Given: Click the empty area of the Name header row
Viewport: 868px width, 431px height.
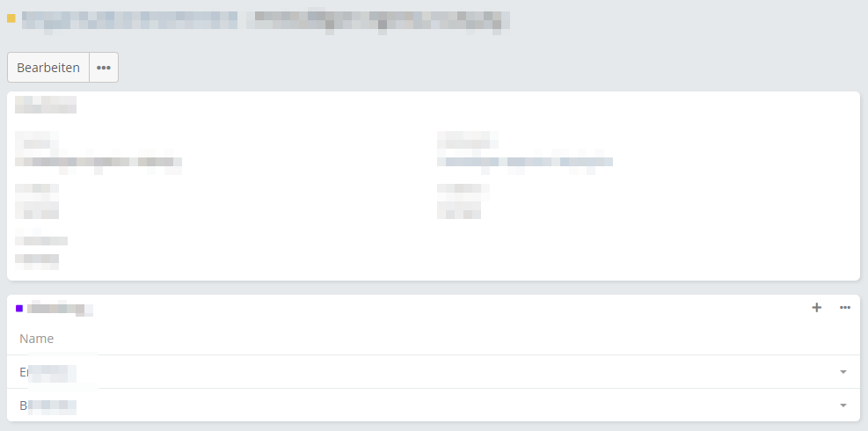Looking at the screenshot, I should 443,339.
